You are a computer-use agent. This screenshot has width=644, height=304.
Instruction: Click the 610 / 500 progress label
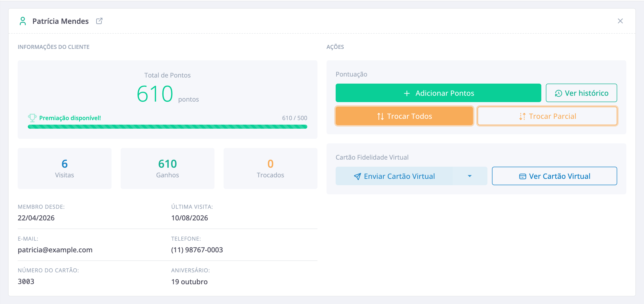tap(295, 118)
